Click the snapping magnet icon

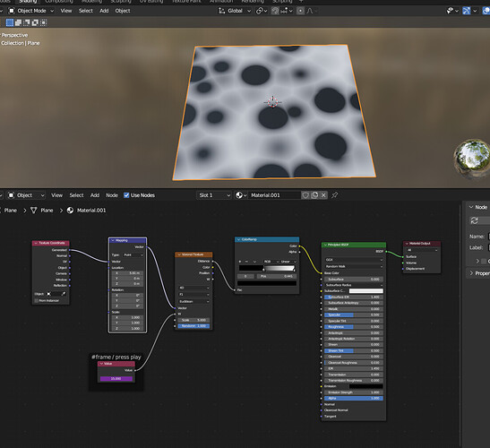[275, 11]
